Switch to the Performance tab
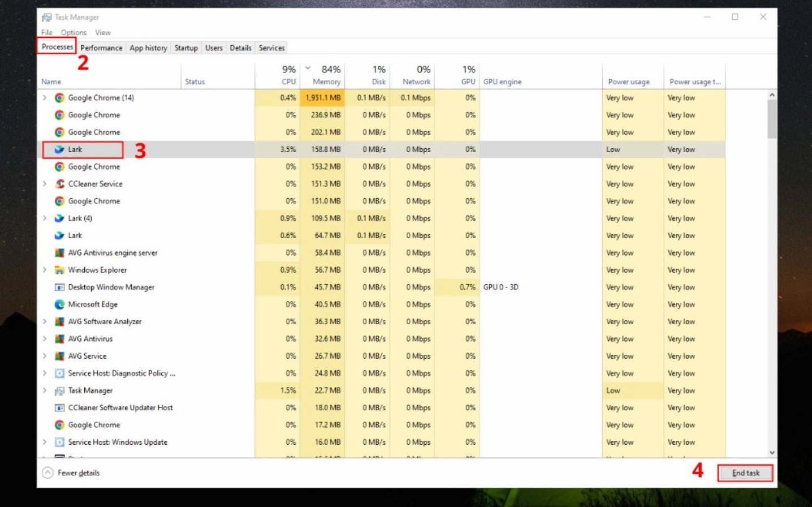812x507 pixels. click(101, 48)
